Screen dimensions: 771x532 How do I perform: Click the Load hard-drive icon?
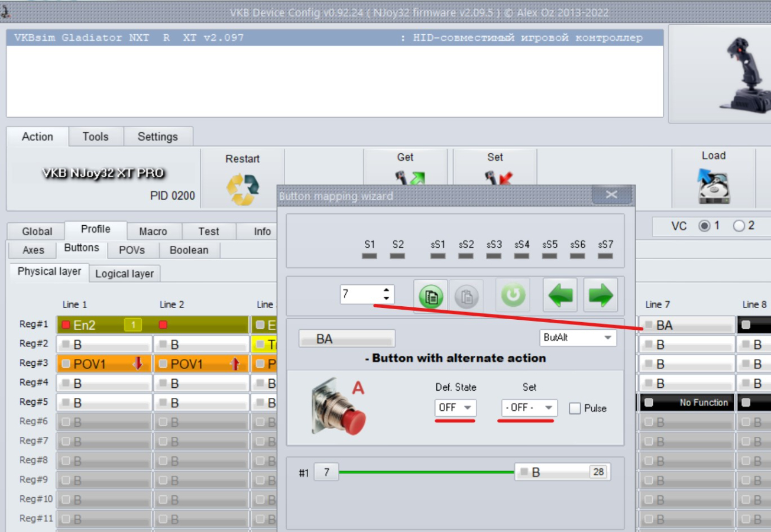coord(714,186)
